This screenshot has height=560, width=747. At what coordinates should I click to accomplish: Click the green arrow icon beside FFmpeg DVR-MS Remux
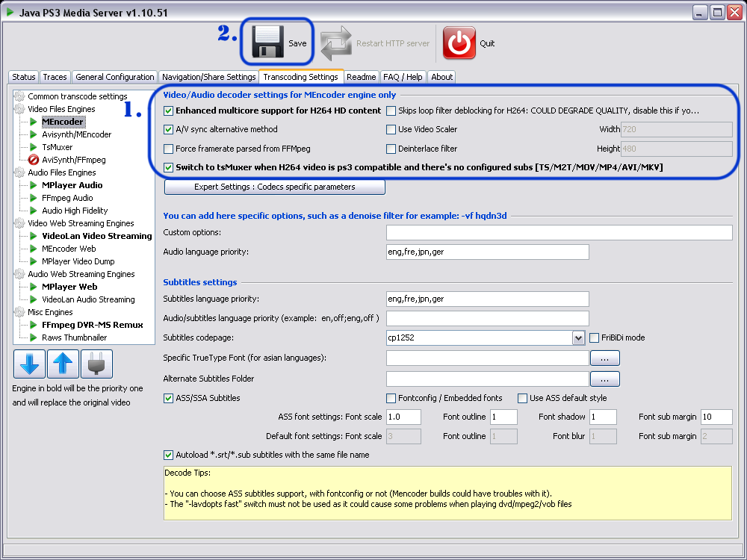34,325
